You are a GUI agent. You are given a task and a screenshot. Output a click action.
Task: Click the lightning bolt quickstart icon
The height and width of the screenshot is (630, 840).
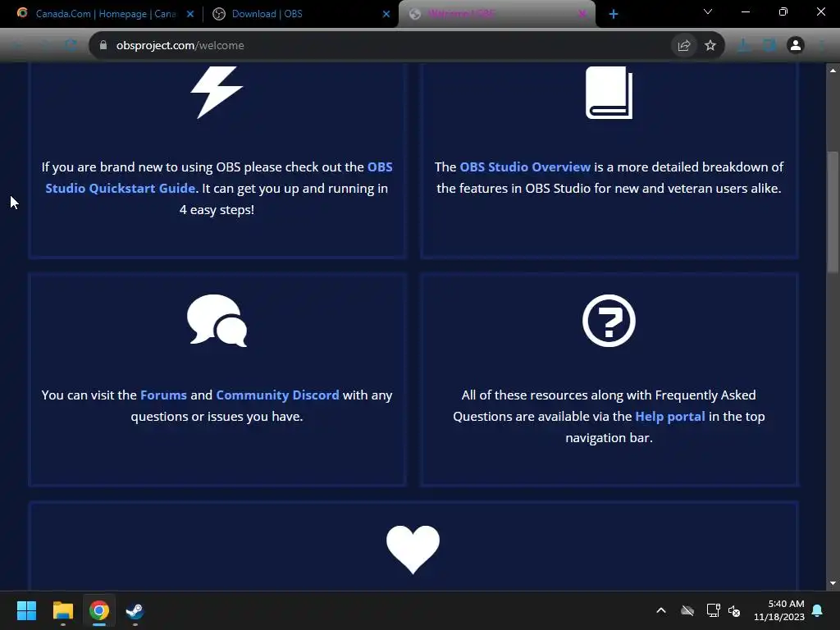[217, 92]
